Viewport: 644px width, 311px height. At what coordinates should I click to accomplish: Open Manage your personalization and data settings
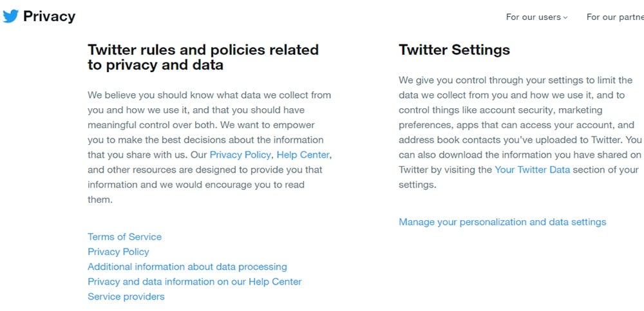(x=502, y=222)
